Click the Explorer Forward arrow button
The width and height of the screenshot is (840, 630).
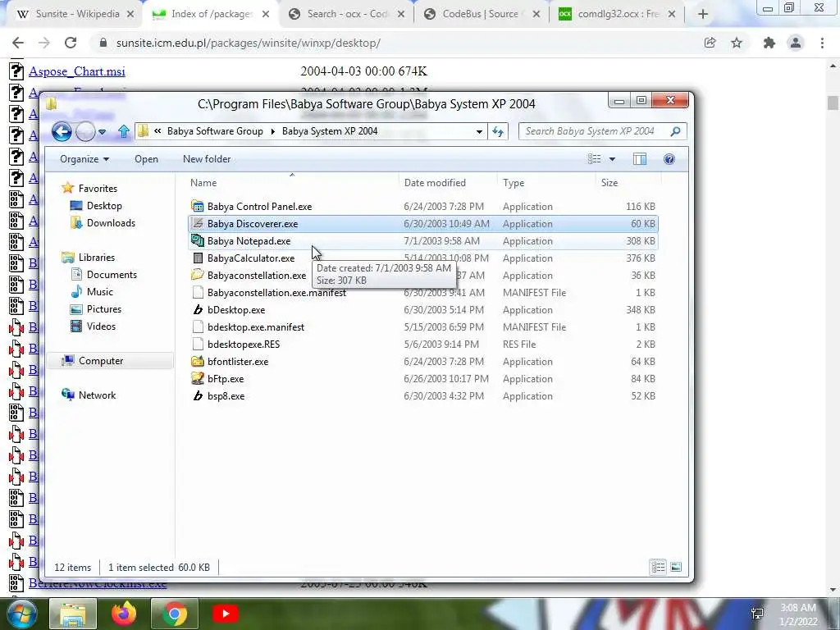coord(85,131)
